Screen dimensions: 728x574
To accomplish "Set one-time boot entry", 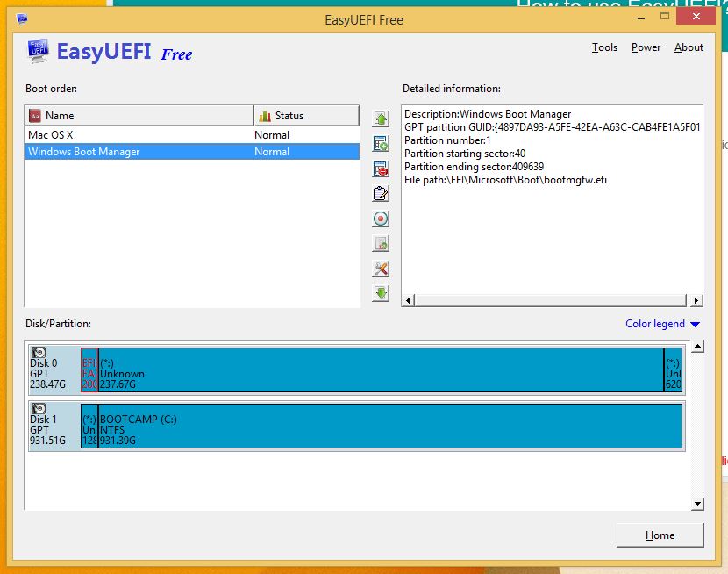I will tap(381, 219).
